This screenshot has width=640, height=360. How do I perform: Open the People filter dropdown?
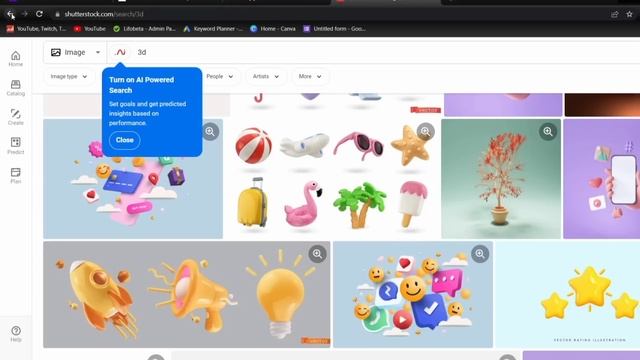pyautogui.click(x=220, y=76)
